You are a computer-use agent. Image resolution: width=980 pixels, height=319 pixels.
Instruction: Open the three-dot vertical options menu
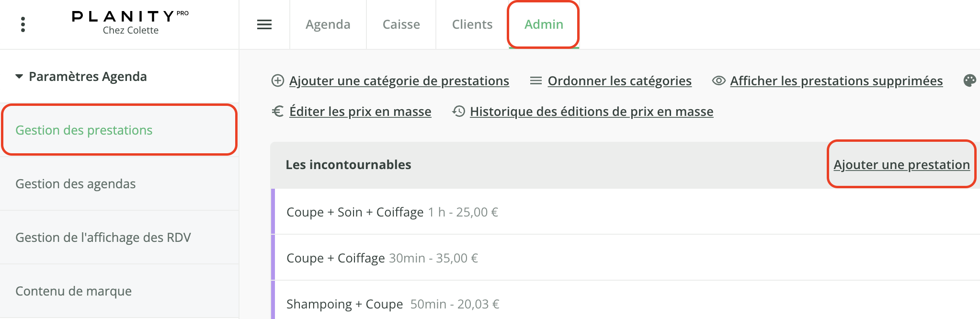tap(23, 24)
